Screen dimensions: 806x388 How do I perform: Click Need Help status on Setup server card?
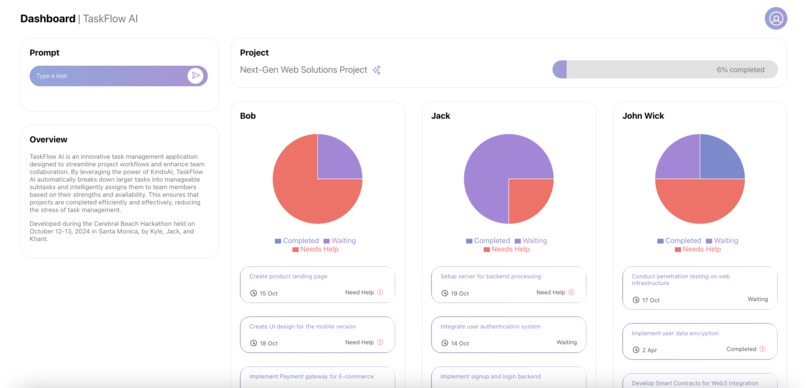[551, 292]
